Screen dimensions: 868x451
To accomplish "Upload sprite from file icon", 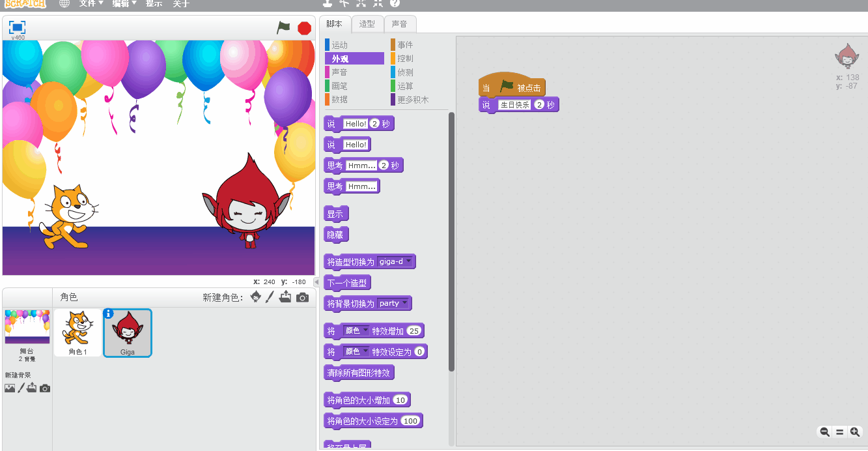I will tap(285, 297).
